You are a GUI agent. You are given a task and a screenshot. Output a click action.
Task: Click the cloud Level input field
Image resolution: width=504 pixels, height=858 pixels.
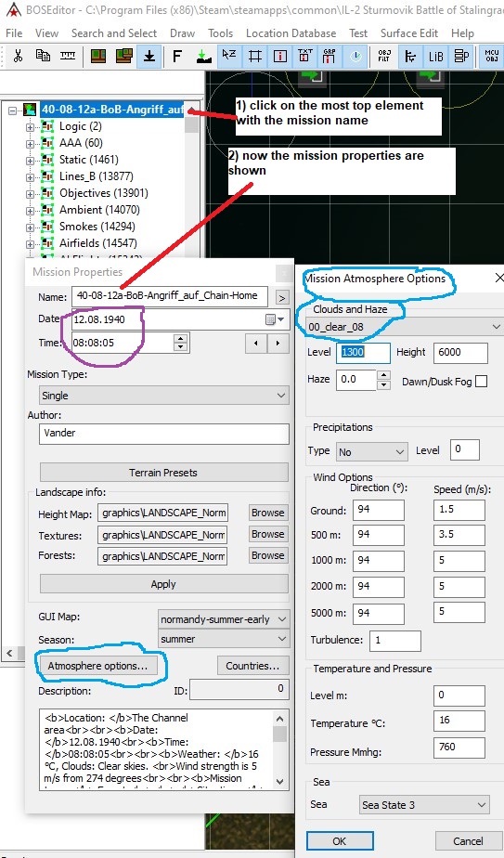tap(365, 353)
